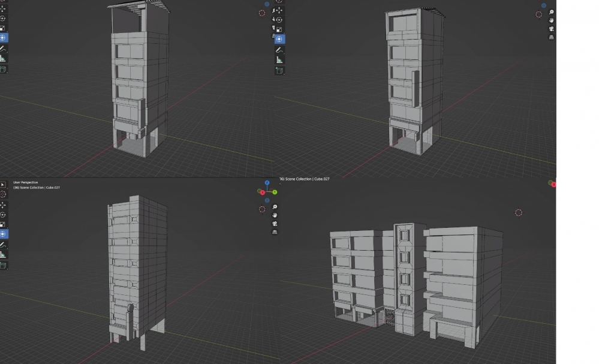The width and height of the screenshot is (599, 364).
Task: Select the Measure tool in top-middle toolbar
Action: tap(279, 59)
